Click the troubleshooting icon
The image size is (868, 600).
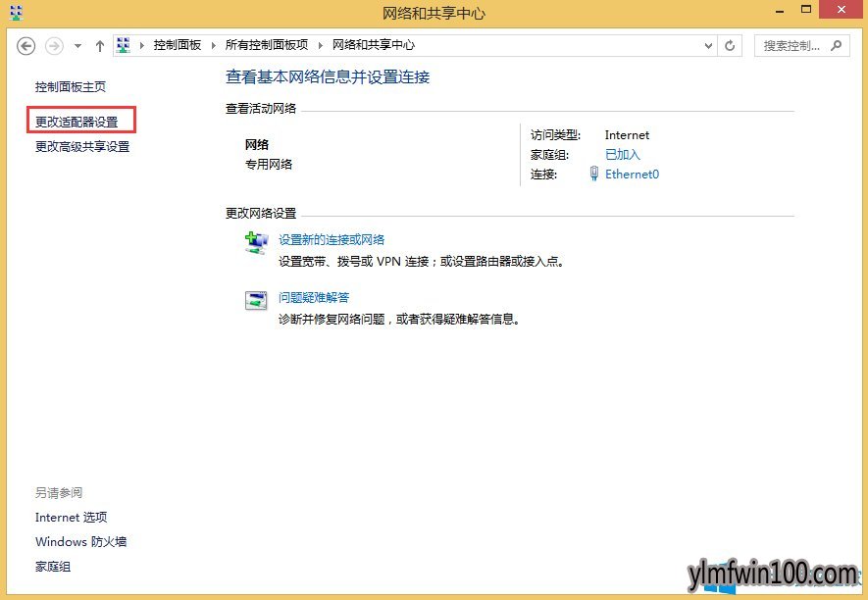pyautogui.click(x=256, y=301)
